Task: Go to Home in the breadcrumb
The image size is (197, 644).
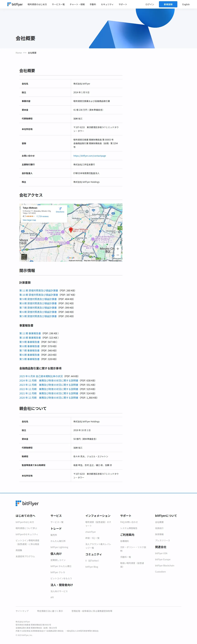Action: pos(19,53)
